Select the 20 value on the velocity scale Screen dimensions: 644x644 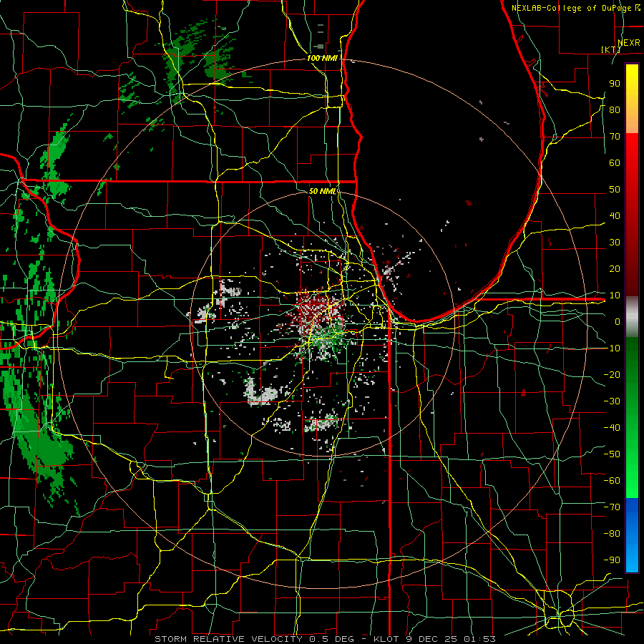pyautogui.click(x=615, y=268)
